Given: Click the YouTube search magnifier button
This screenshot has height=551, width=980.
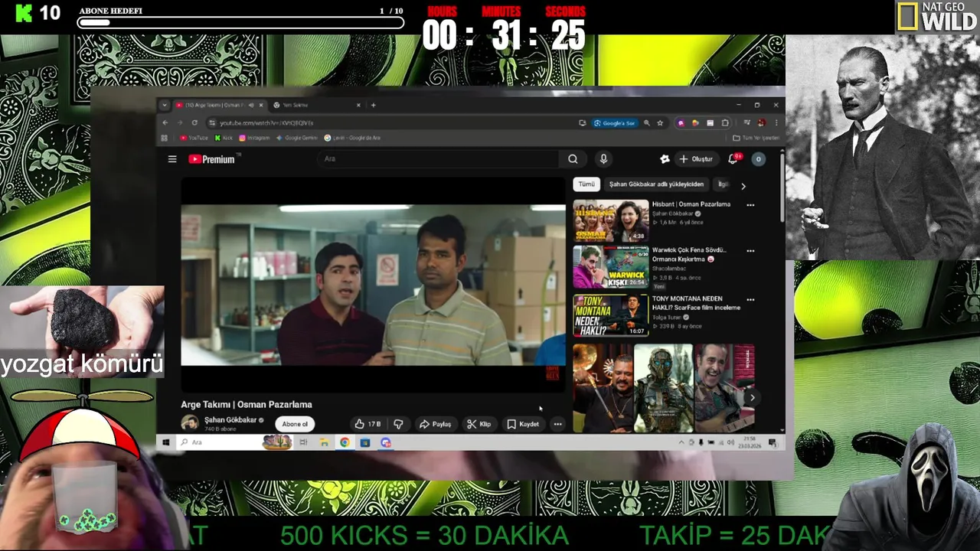Looking at the screenshot, I should (573, 159).
